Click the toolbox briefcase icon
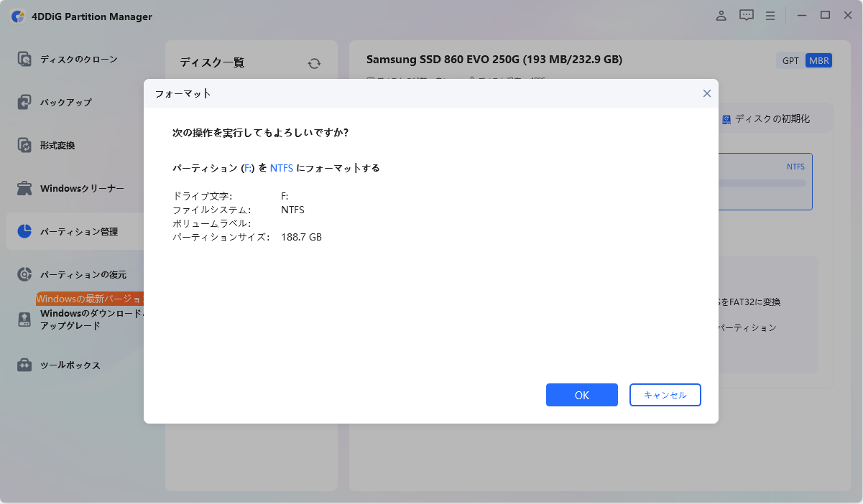 coord(25,365)
